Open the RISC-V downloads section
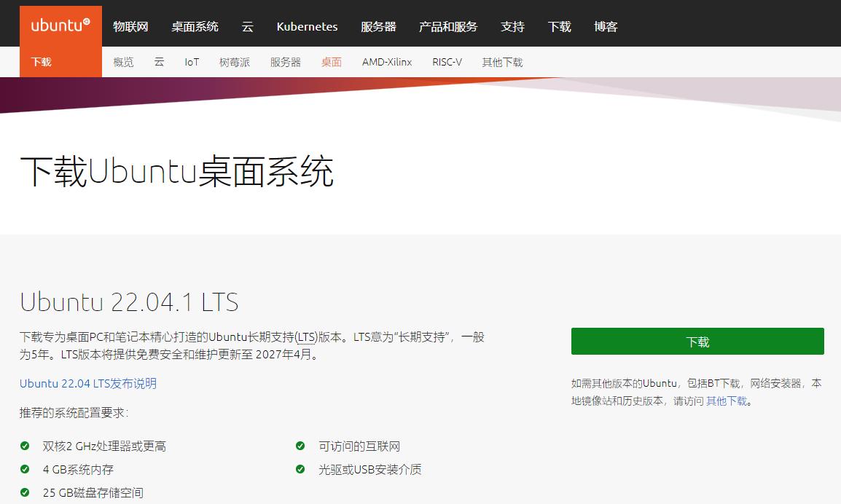This screenshot has width=841, height=504. [447, 62]
